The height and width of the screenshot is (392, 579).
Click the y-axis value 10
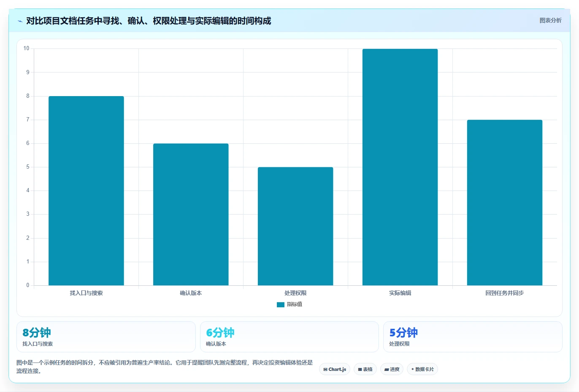point(27,48)
